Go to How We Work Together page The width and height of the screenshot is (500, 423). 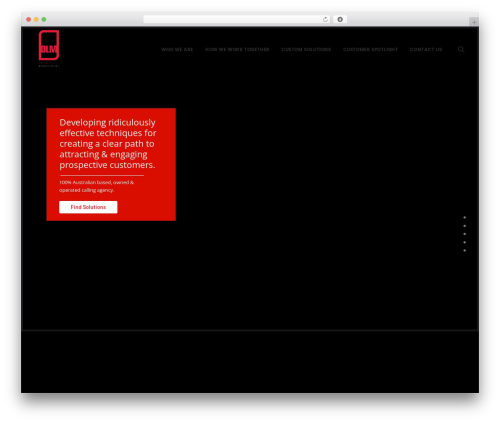click(x=237, y=49)
